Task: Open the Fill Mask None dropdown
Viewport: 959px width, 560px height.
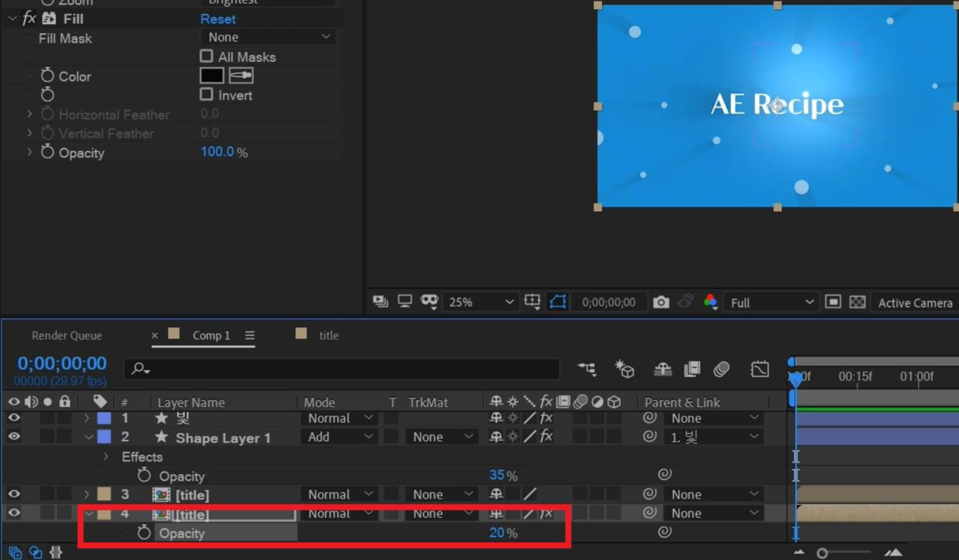Action: click(267, 37)
